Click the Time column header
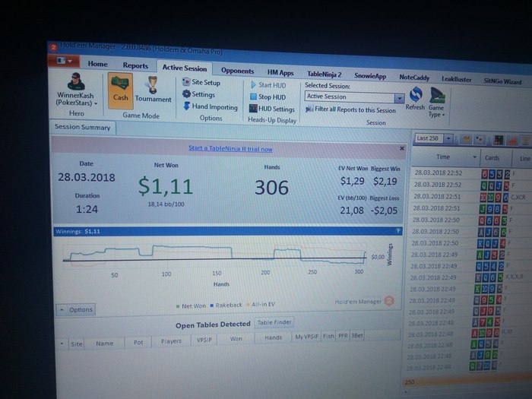This screenshot has width=532, height=399. coord(443,157)
